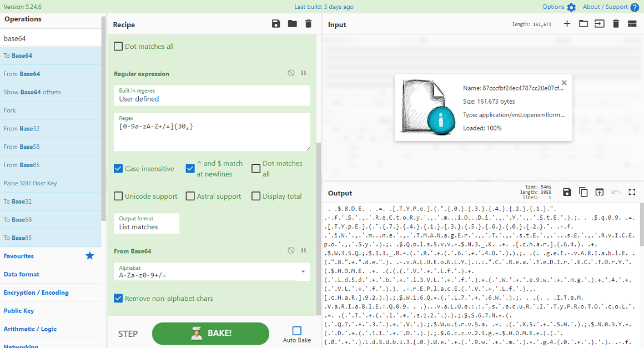Select From Base32 operation
Viewport: 644px width, 348px height.
tap(51, 128)
